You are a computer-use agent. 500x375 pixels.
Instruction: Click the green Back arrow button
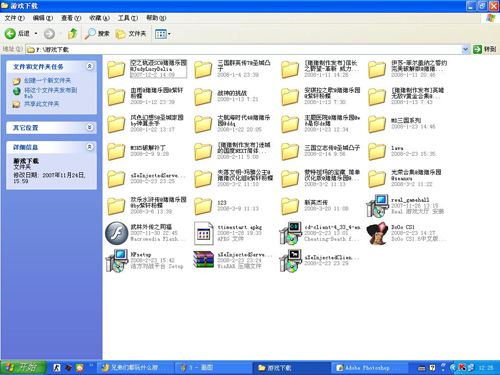click(x=10, y=33)
